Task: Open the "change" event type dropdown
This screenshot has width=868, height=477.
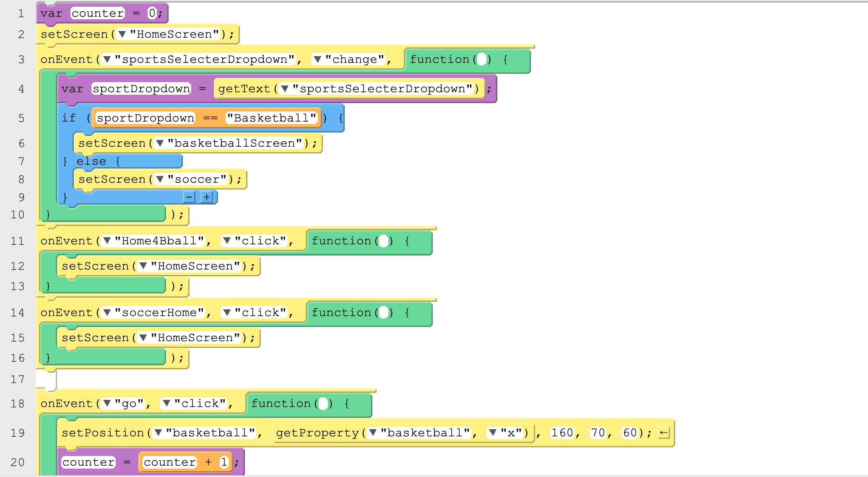Action: pyautogui.click(x=317, y=60)
